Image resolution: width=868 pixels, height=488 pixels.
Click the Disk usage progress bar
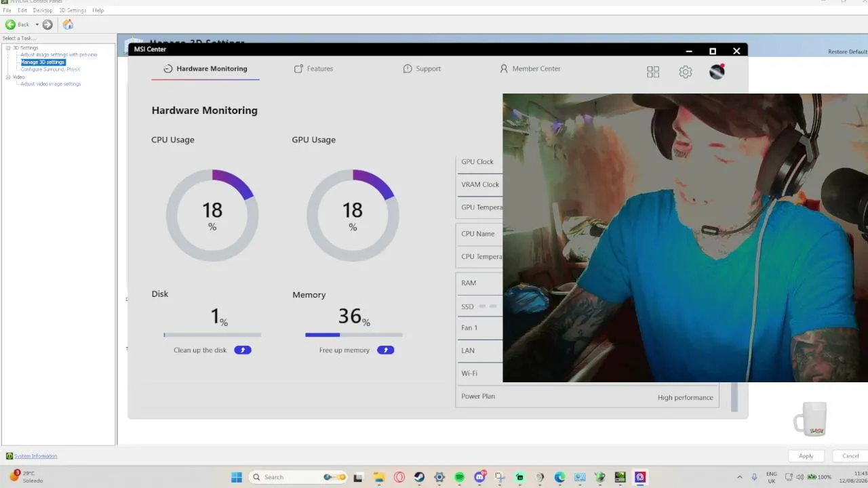212,335
